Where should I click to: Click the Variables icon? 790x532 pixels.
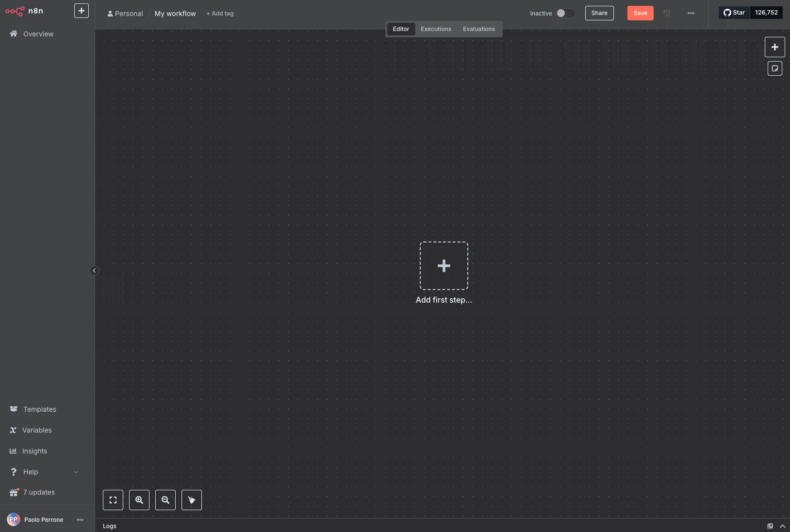(x=13, y=430)
